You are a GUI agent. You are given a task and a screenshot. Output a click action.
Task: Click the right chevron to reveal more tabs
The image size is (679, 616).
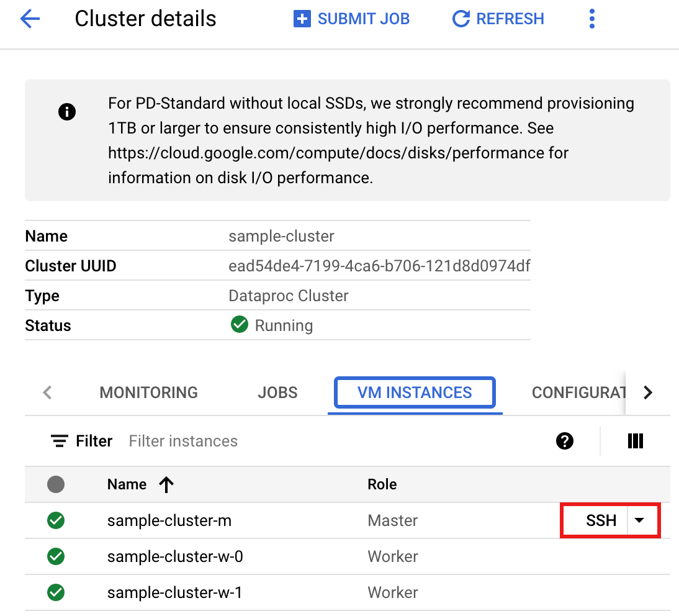(x=647, y=392)
